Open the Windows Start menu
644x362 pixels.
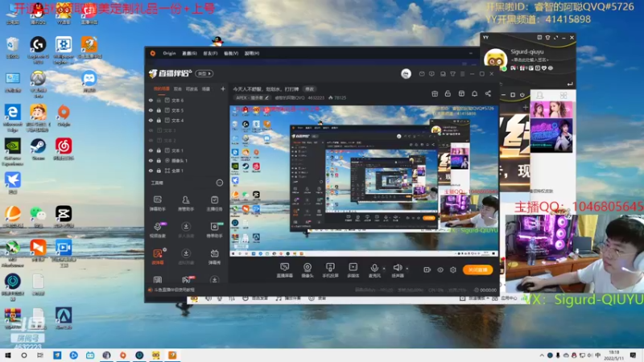(7, 355)
